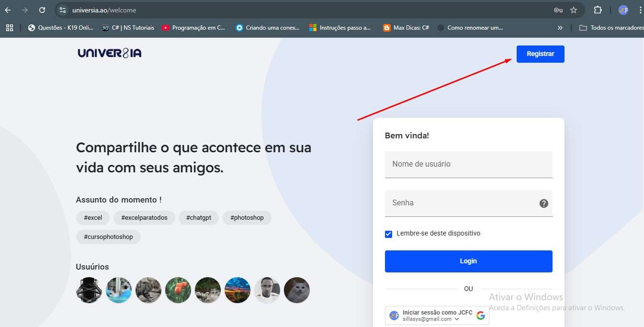
Task: Click the browser reload icon
Action: [x=42, y=10]
